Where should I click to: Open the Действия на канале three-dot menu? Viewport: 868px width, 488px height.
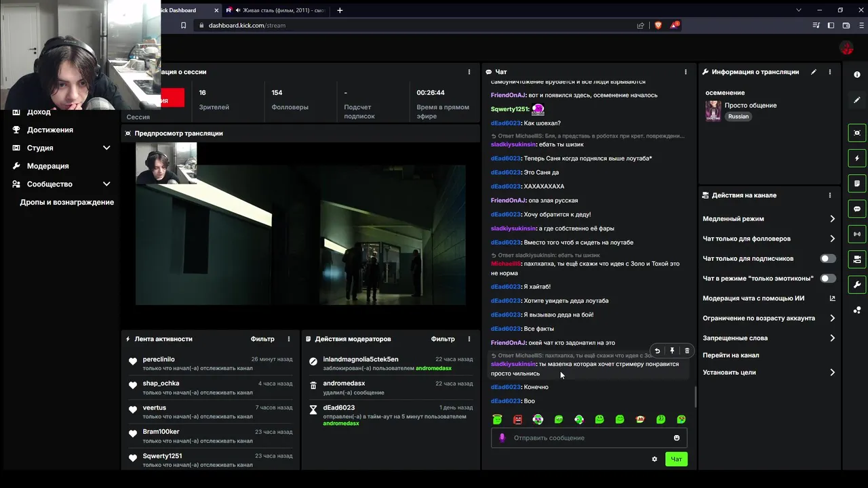click(x=830, y=195)
